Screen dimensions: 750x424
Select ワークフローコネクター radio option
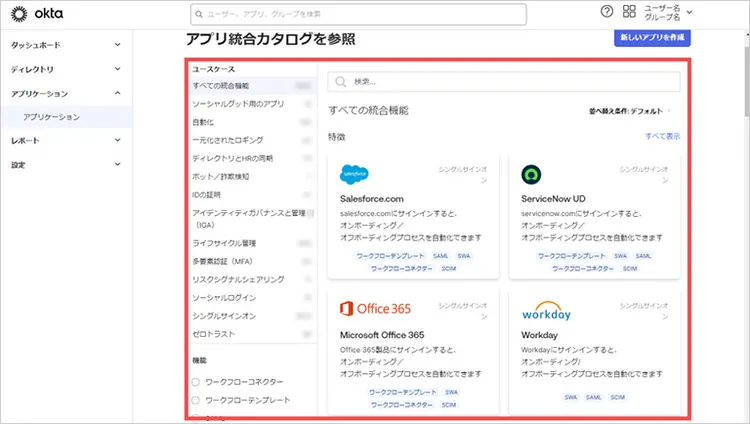coord(195,382)
